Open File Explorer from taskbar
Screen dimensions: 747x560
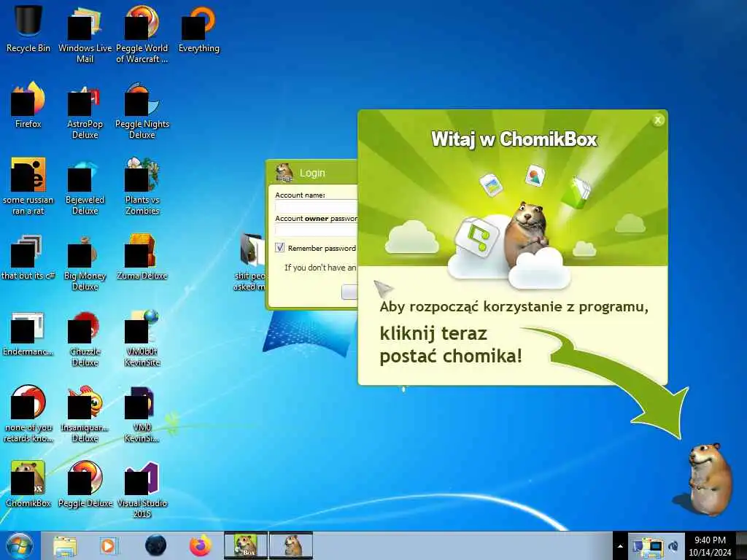click(65, 545)
